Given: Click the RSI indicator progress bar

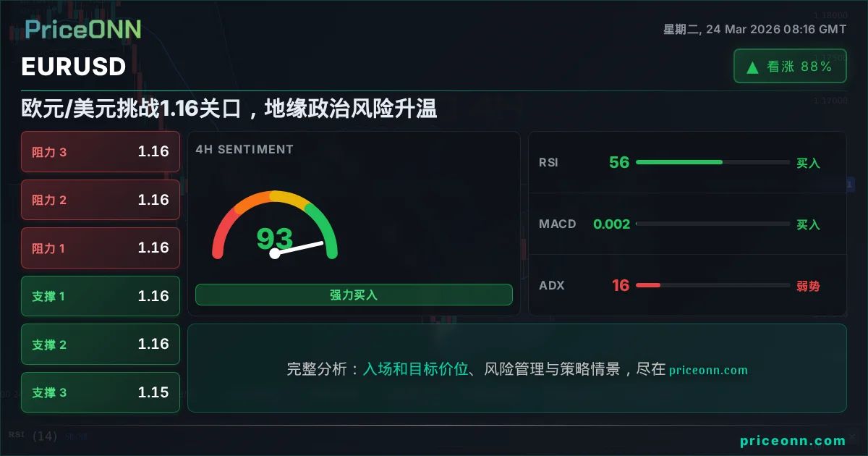Looking at the screenshot, I should coord(712,162).
